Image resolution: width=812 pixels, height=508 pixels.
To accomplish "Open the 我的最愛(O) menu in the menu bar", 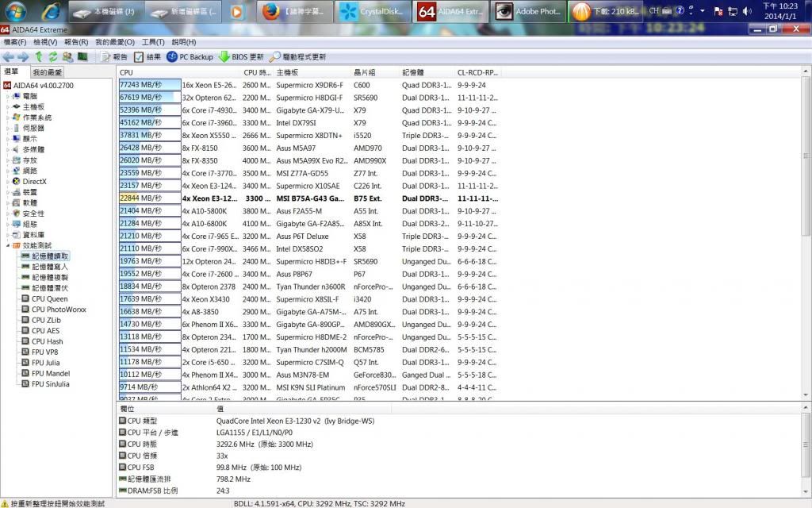I will point(114,42).
